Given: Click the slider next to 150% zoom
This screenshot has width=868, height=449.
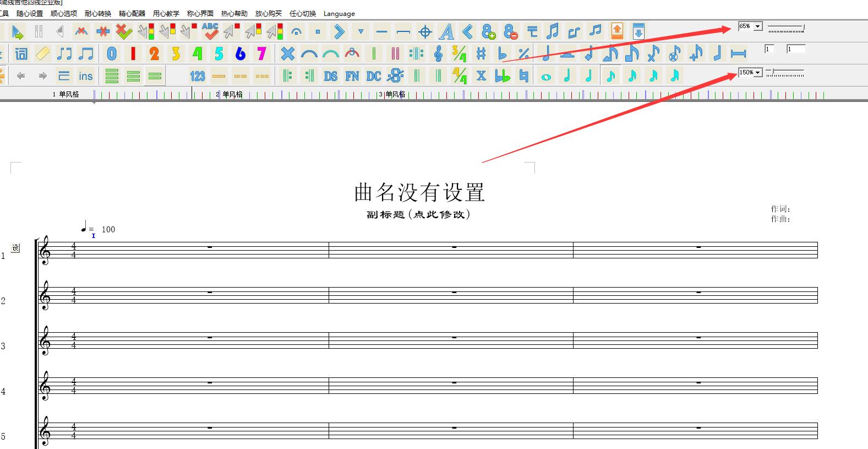Looking at the screenshot, I should click(x=785, y=72).
